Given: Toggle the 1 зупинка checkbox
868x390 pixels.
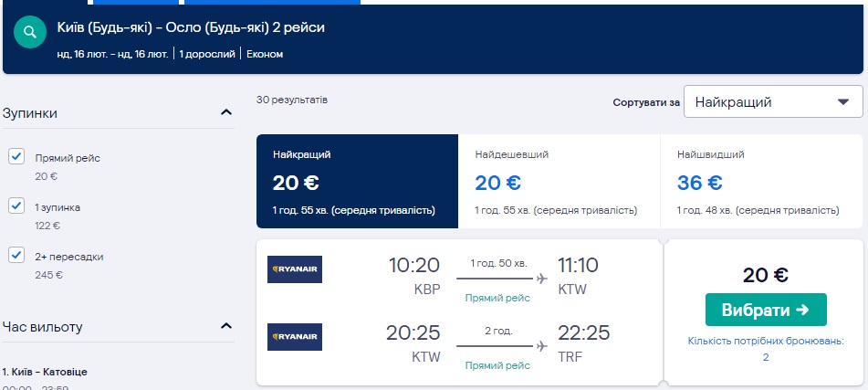Looking at the screenshot, I should click(x=16, y=206).
